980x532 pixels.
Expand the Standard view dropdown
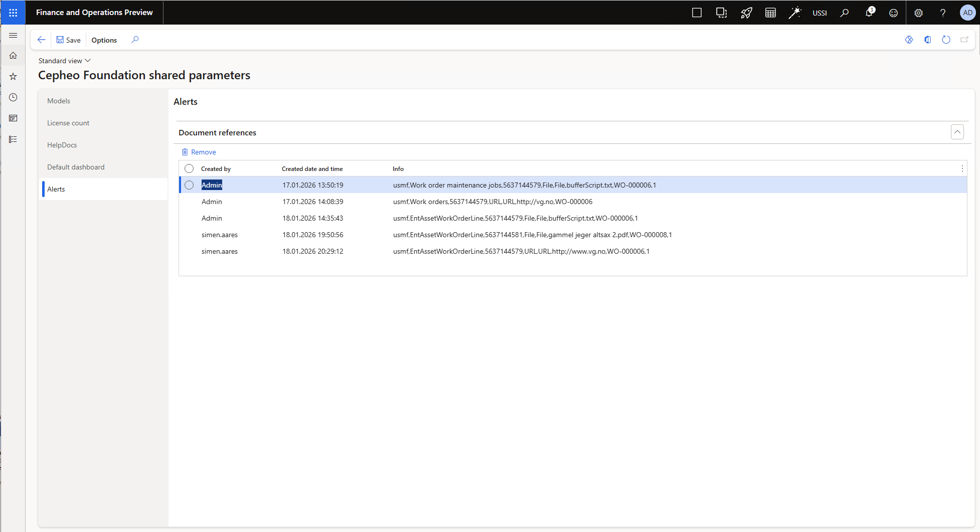tap(65, 61)
